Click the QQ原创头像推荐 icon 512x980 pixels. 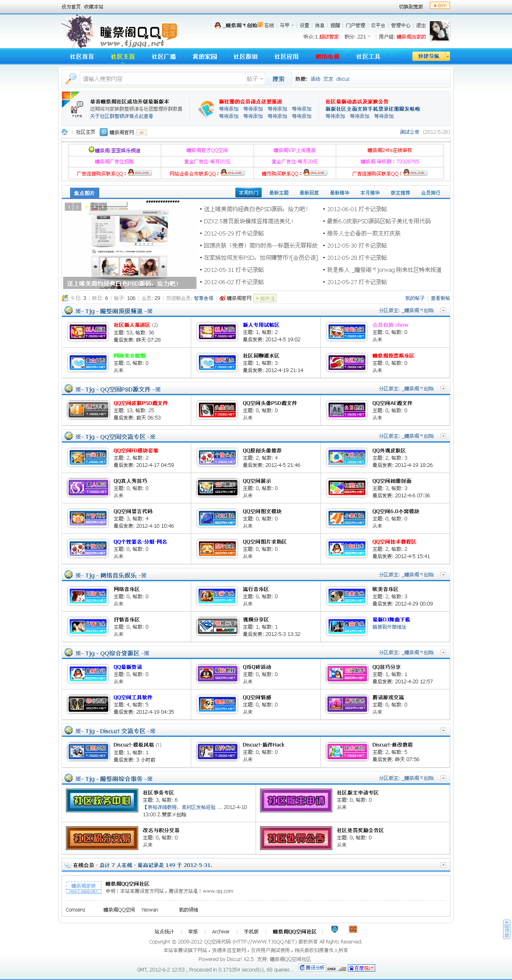[x=218, y=458]
